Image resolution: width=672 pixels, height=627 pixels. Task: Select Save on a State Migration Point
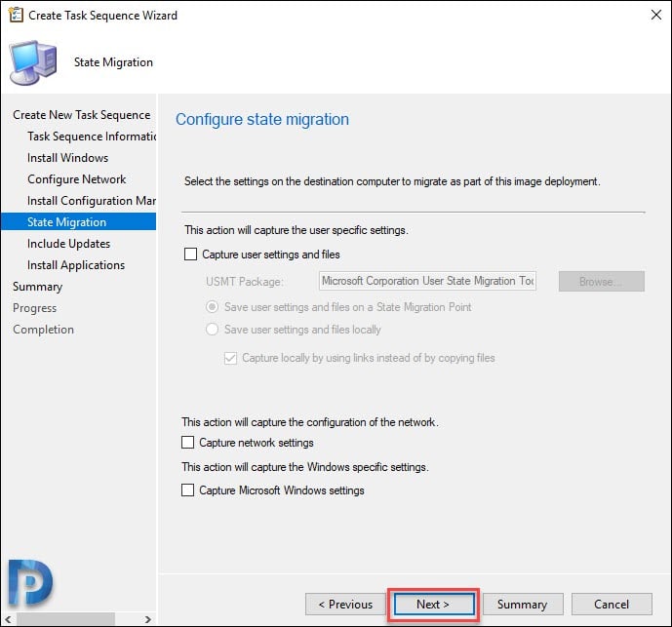(213, 307)
